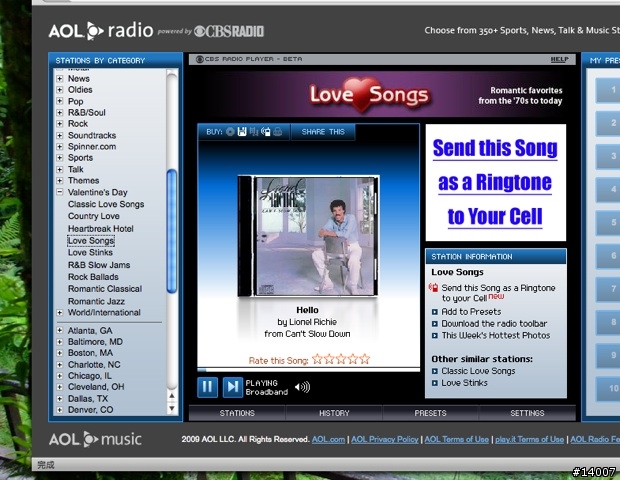Expand the Atlanta, GA stations
620x480 pixels.
60,331
